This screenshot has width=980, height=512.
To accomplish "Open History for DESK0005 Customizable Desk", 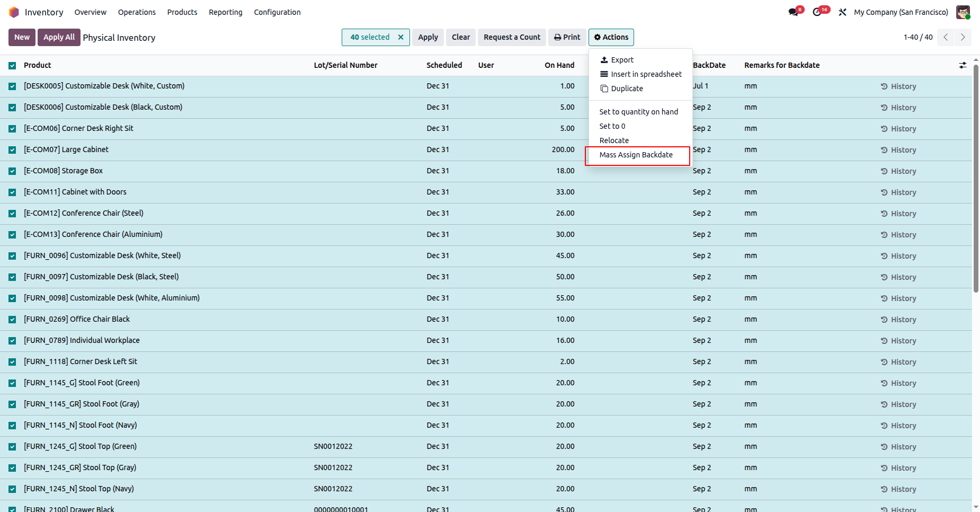I will [898, 86].
